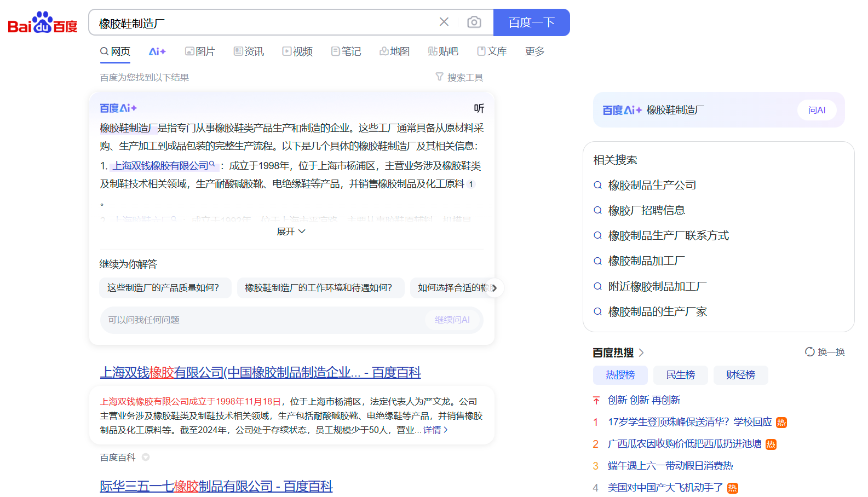Open camera image search icon
This screenshot has height=497, width=868.
click(474, 22)
